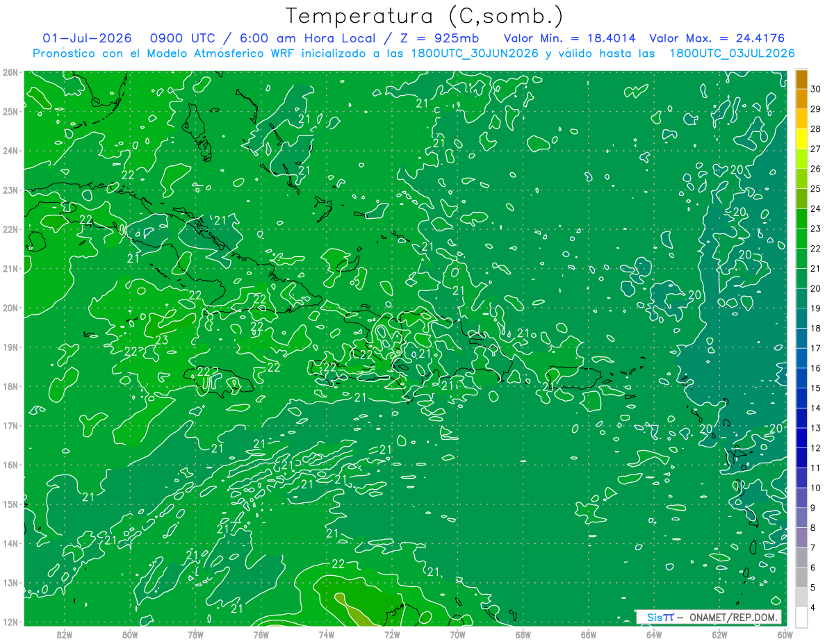Click the 'Sisπ – ONAMET/REP.DOM.' logo box

click(x=709, y=617)
